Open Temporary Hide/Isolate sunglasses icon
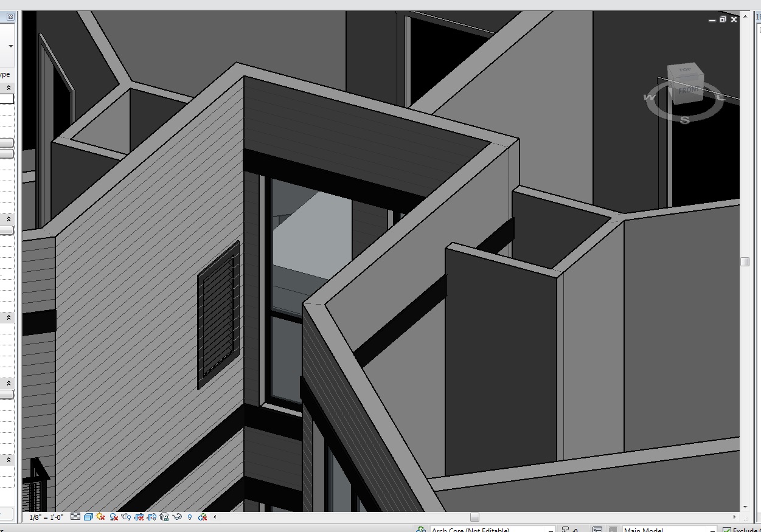Image resolution: width=761 pixels, height=532 pixels. pyautogui.click(x=177, y=517)
